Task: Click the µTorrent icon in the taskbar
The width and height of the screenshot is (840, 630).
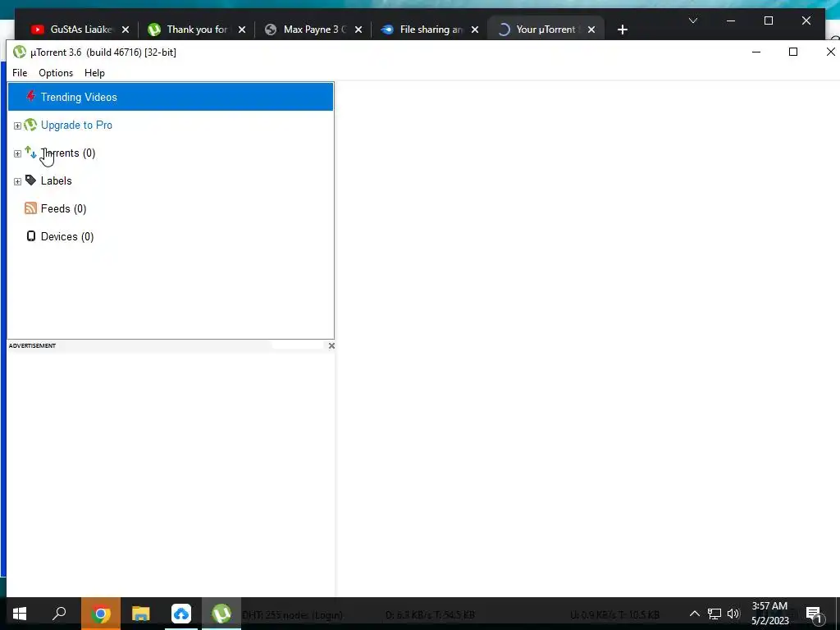Action: coord(221,614)
